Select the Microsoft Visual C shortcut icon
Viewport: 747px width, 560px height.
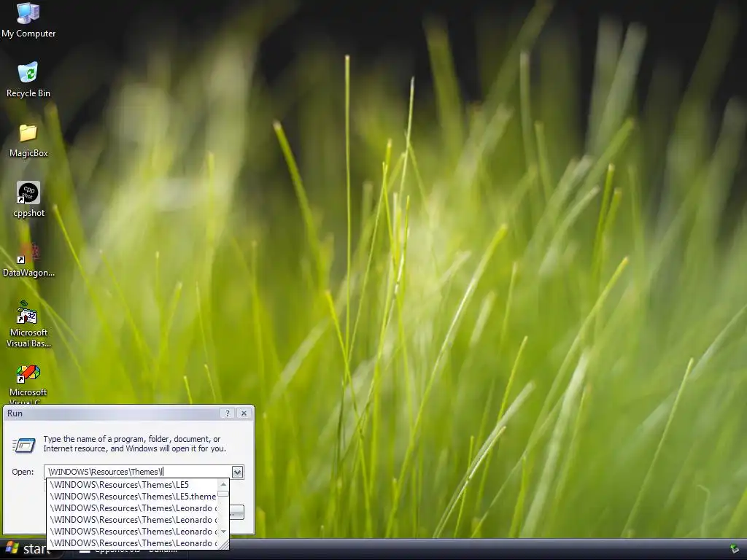[x=28, y=384]
